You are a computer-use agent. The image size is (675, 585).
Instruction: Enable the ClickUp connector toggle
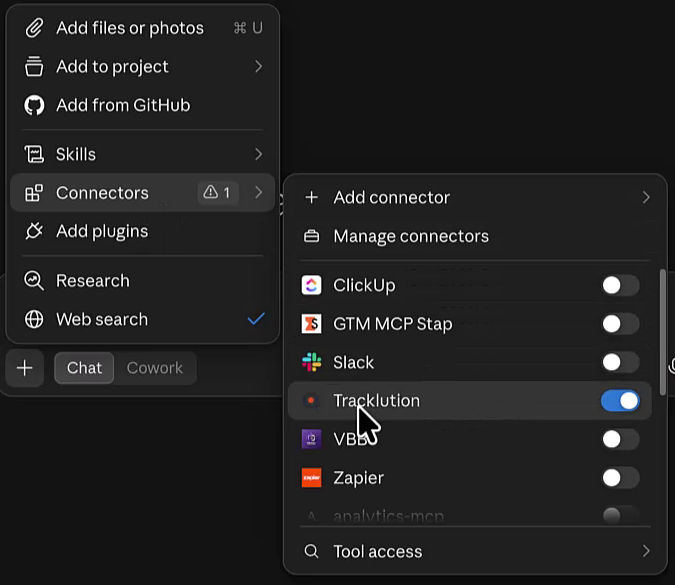[x=620, y=285]
